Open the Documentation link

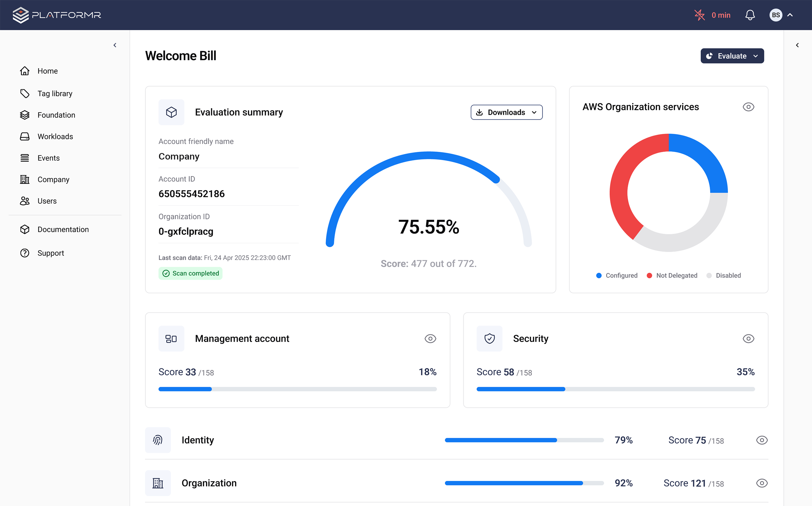[63, 230]
